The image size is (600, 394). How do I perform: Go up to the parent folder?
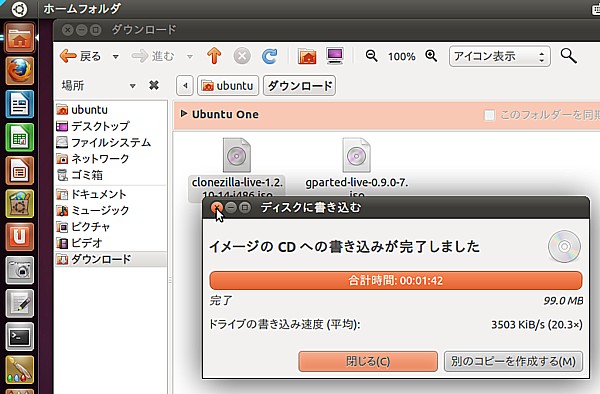pos(214,56)
